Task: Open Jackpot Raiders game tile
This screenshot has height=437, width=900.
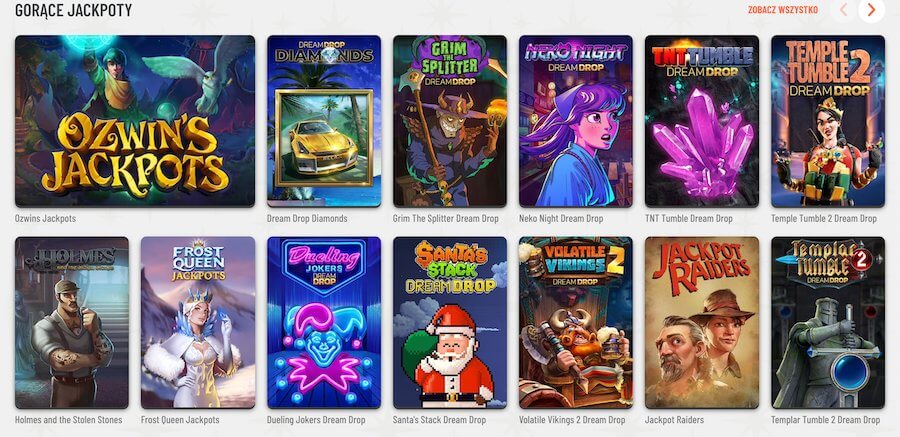Action: click(x=702, y=323)
